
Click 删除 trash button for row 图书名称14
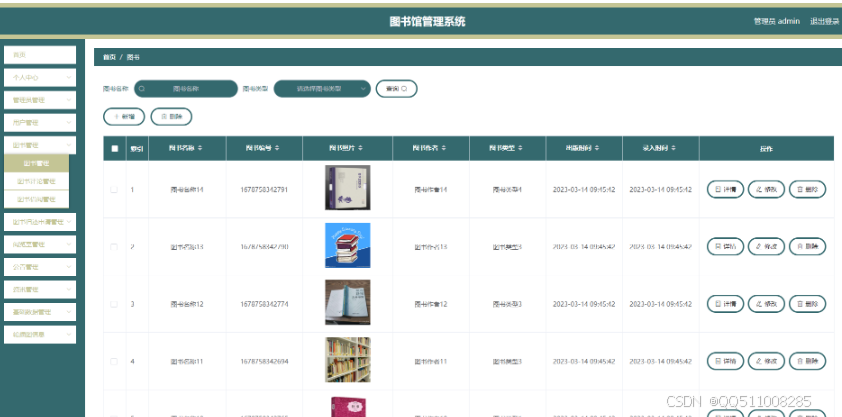point(807,189)
